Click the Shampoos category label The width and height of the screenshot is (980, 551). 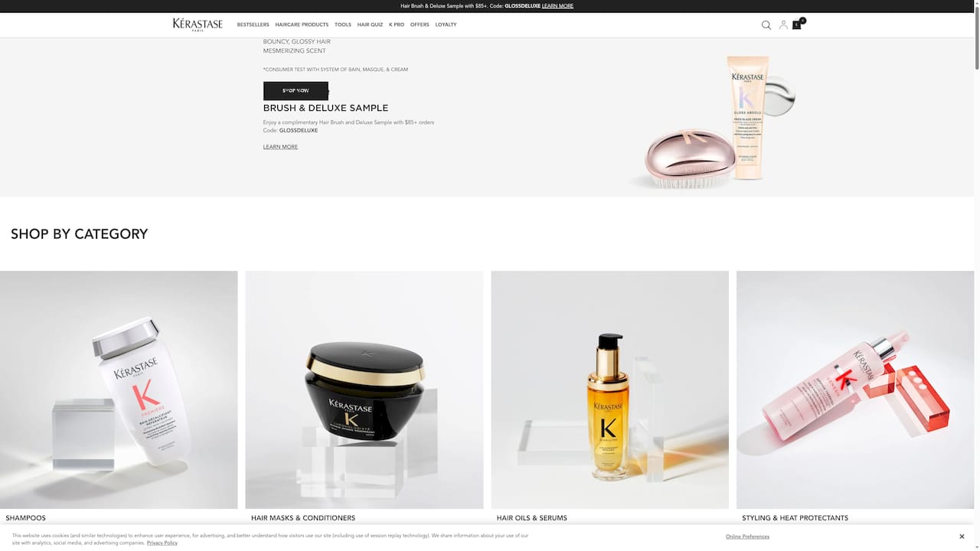[26, 518]
